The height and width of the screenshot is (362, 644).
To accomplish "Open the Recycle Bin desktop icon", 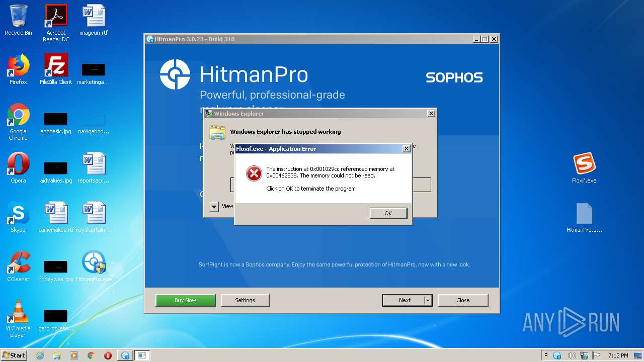I will pyautogui.click(x=18, y=20).
